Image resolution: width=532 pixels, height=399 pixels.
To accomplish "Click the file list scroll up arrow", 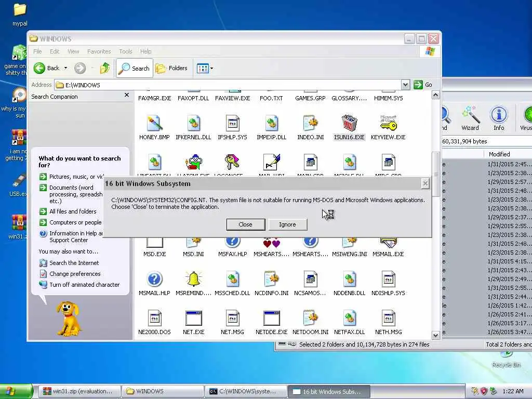I will coord(436,95).
